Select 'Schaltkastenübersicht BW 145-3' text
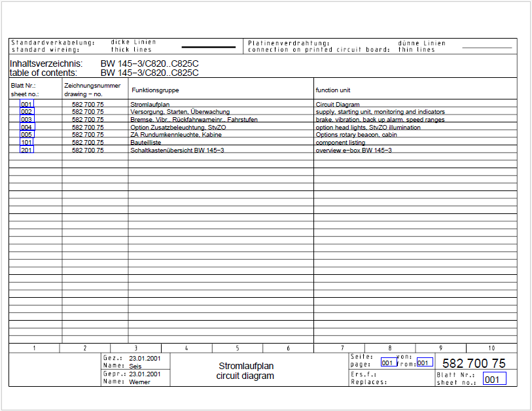Viewport: 532px width, 411px height. [177, 150]
